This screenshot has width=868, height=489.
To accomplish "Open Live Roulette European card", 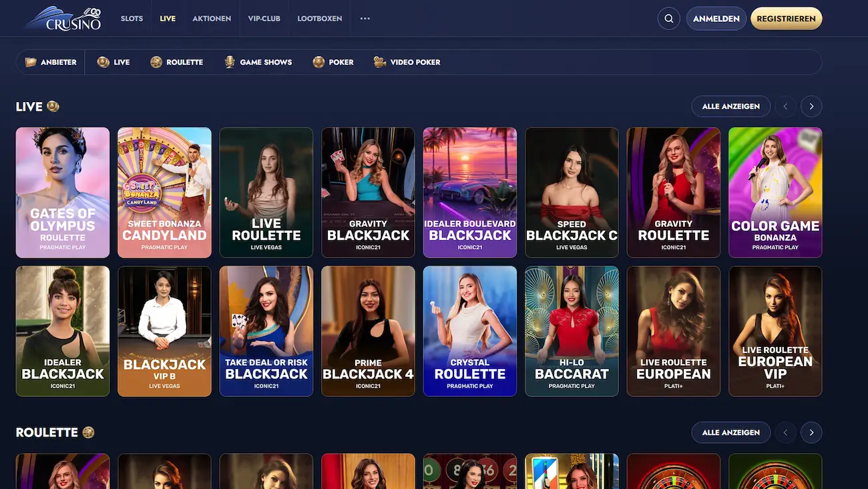I will click(x=674, y=332).
